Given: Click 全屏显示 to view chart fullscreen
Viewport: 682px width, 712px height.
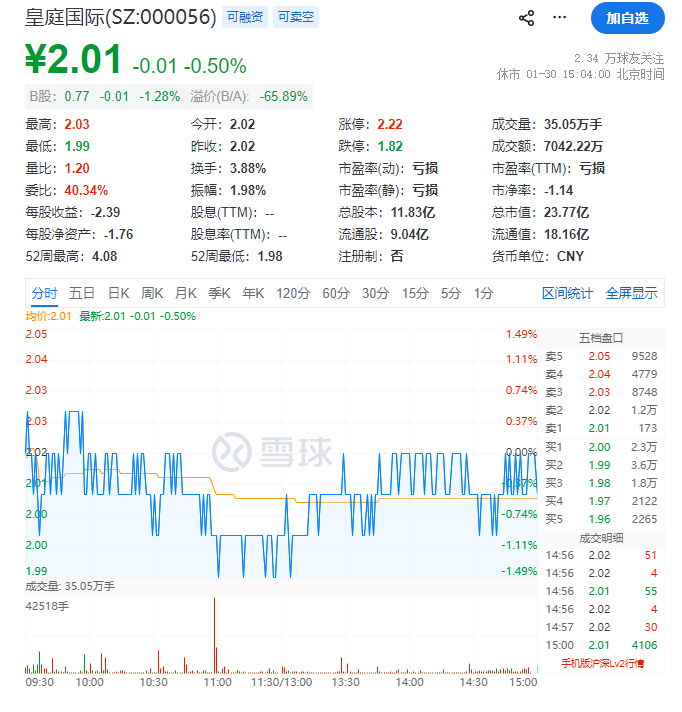Looking at the screenshot, I should [x=631, y=293].
